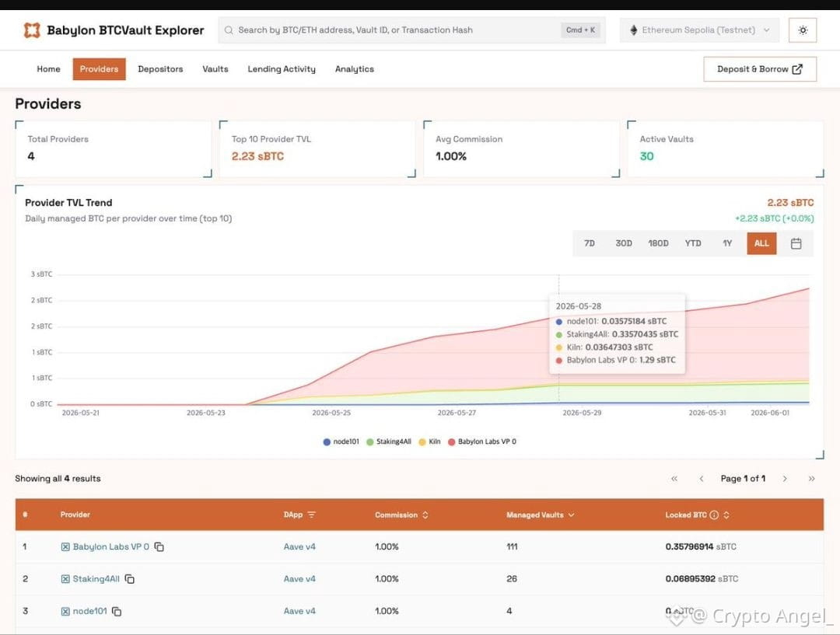This screenshot has height=635, width=840.
Task: Copy the Babylon Labs VP 0 address
Action: coord(159,546)
